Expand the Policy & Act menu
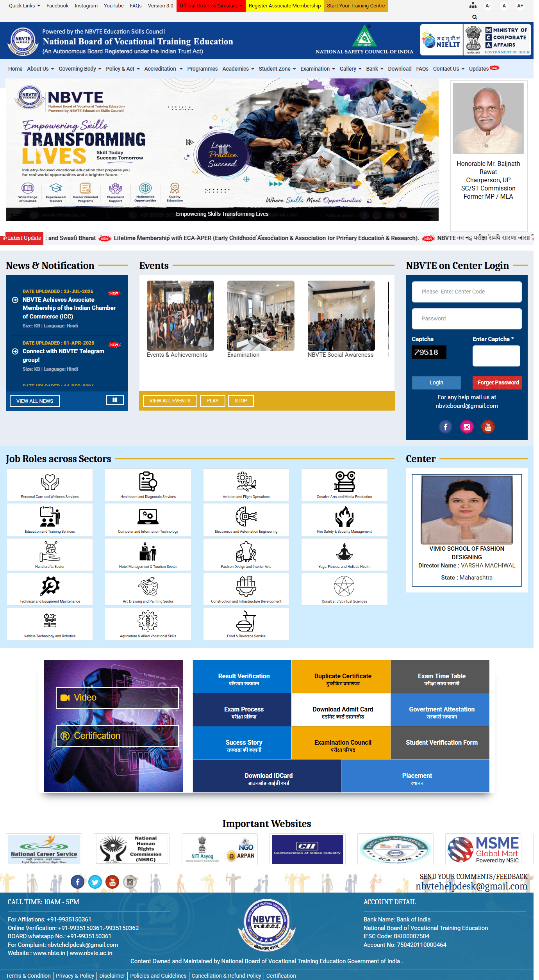This screenshot has width=539, height=980. click(x=123, y=69)
